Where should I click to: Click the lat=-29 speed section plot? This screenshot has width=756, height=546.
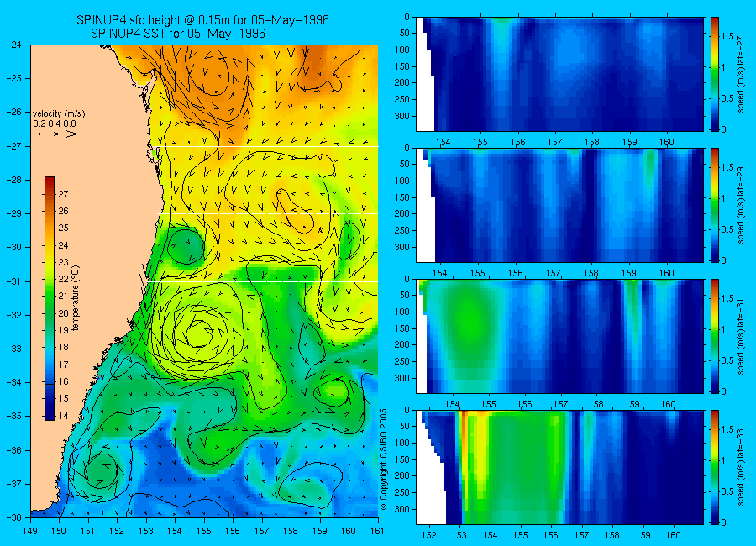(559, 205)
